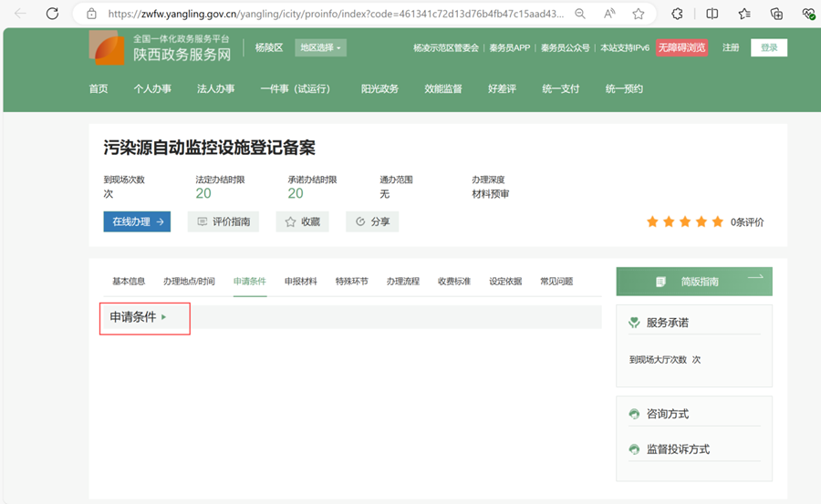The image size is (821, 504).
Task: Select the 办理流程 tab
Action: [402, 281]
